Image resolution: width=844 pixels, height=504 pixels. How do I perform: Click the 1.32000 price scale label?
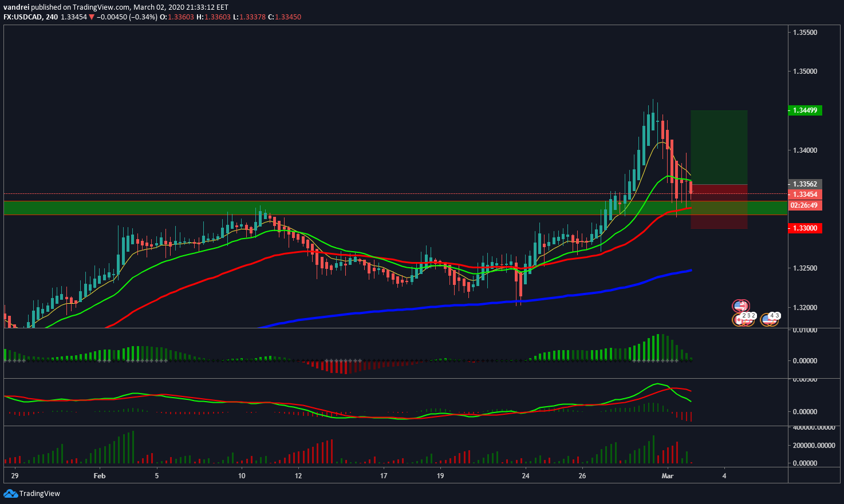tap(805, 308)
